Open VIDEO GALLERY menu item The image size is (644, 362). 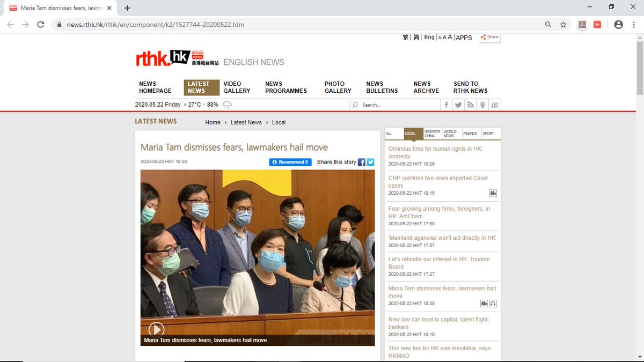pyautogui.click(x=237, y=87)
